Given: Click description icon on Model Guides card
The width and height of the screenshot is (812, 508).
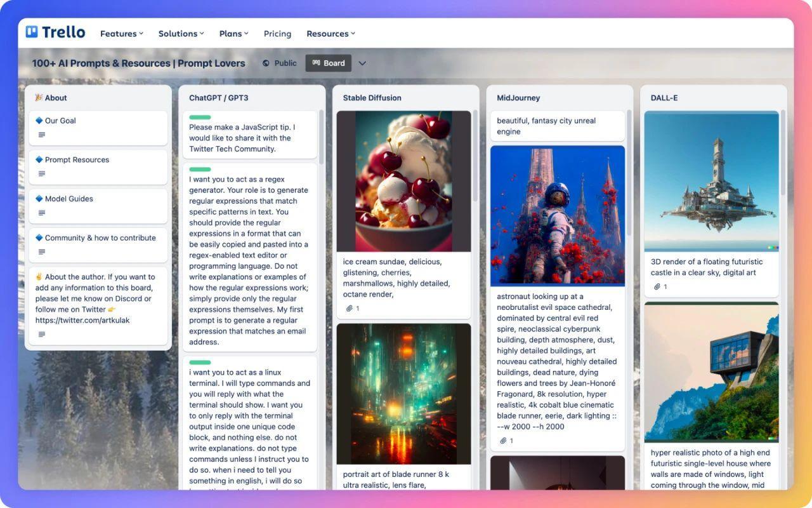Looking at the screenshot, I should 42,213.
